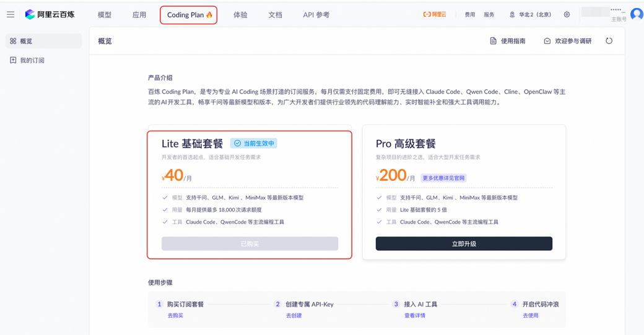Viewport: 644px width, 335px height.
Task: Click the 更多优惠详见官网 tag
Action: (x=443, y=178)
